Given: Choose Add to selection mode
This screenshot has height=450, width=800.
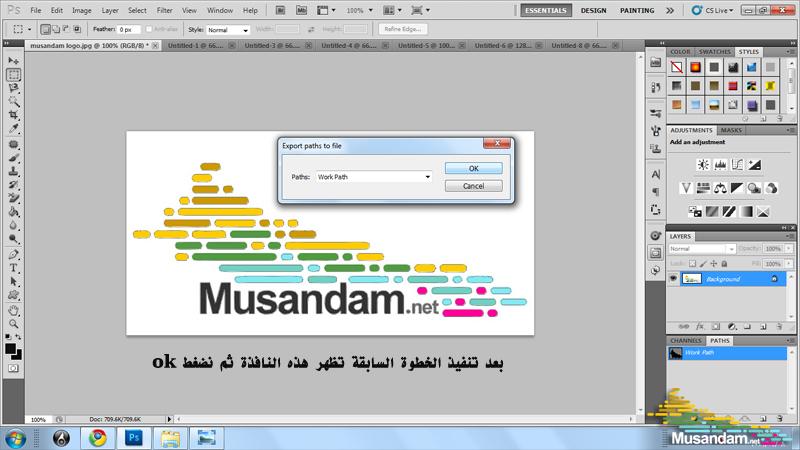Looking at the screenshot, I should click(x=56, y=29).
